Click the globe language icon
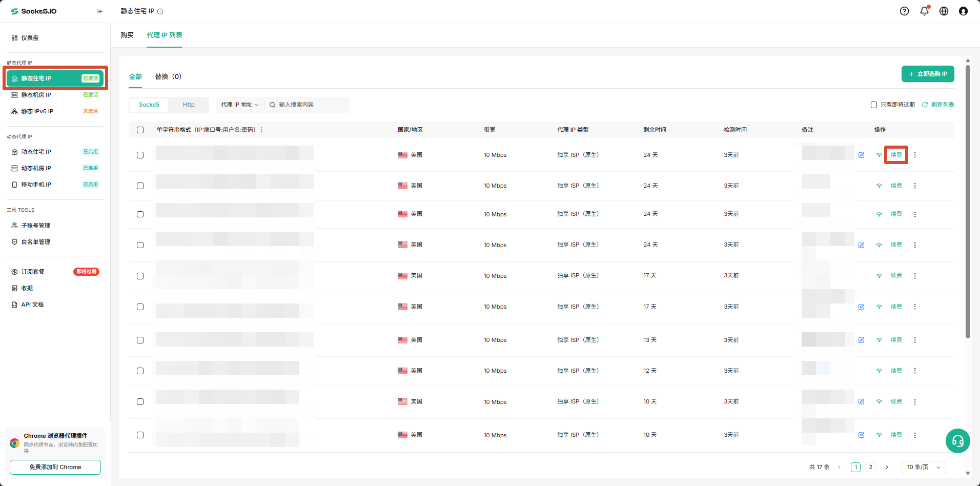The height and width of the screenshot is (486, 980). click(944, 11)
